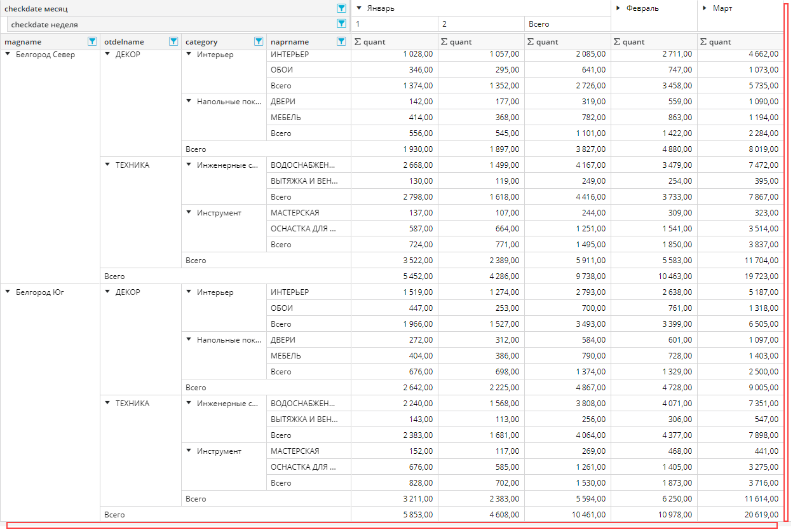The height and width of the screenshot is (532, 793).
Task: Collapse Инструмент category under Белгород Юг
Action: [x=189, y=451]
